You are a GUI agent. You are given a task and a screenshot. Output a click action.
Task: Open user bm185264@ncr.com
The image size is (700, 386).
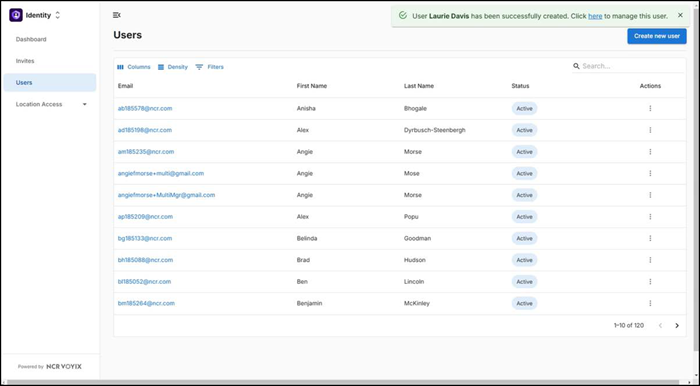pyautogui.click(x=146, y=303)
